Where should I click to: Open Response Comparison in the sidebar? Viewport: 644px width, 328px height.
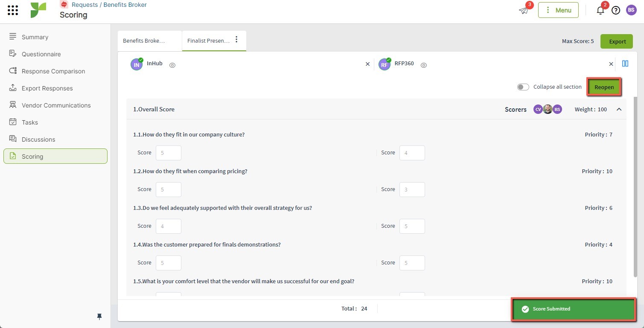[55, 71]
